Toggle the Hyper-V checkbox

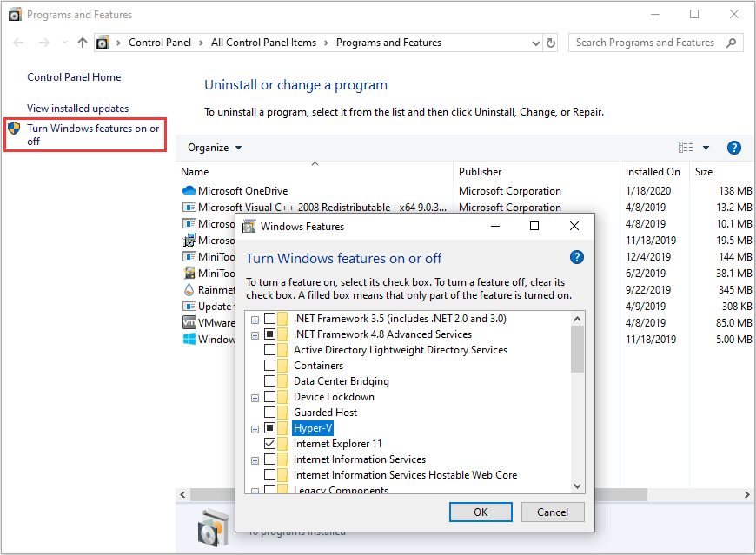270,428
